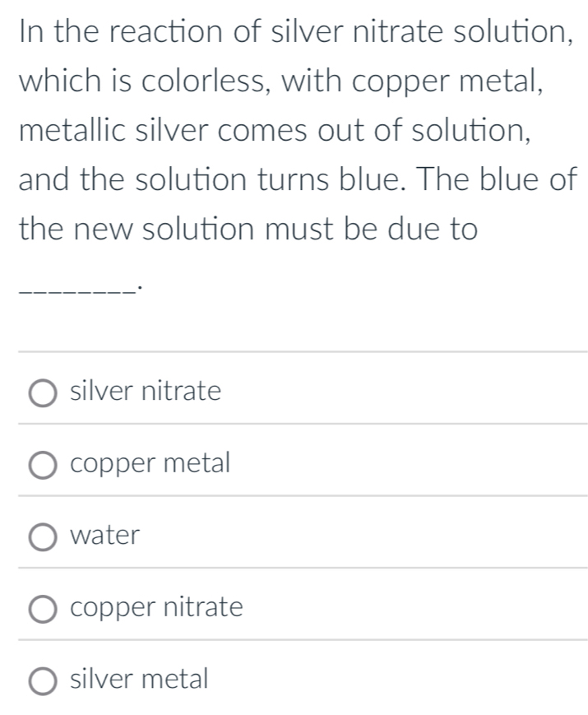Select the silver nitrate radio button
Image resolution: width=588 pixels, height=715 pixels.
click(x=44, y=392)
